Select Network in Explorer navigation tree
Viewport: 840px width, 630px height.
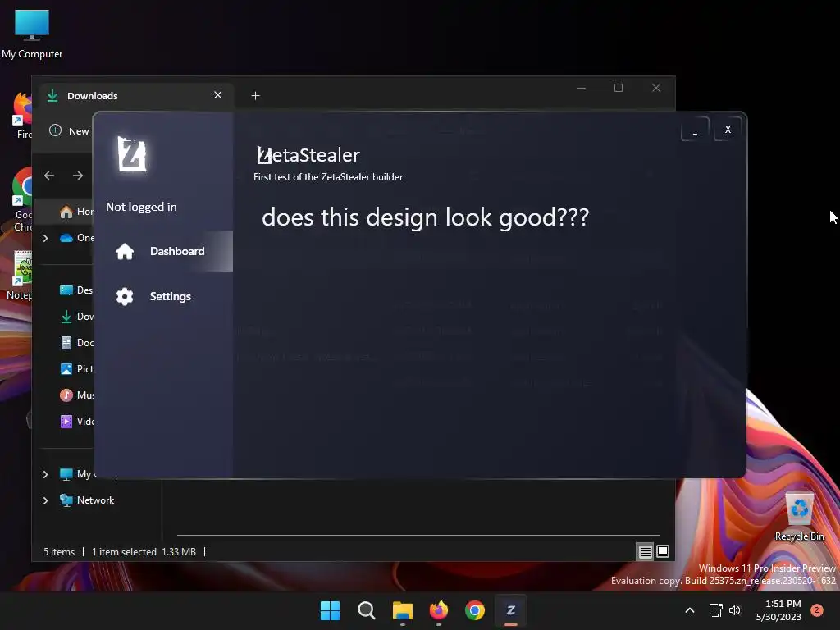[x=87, y=500]
